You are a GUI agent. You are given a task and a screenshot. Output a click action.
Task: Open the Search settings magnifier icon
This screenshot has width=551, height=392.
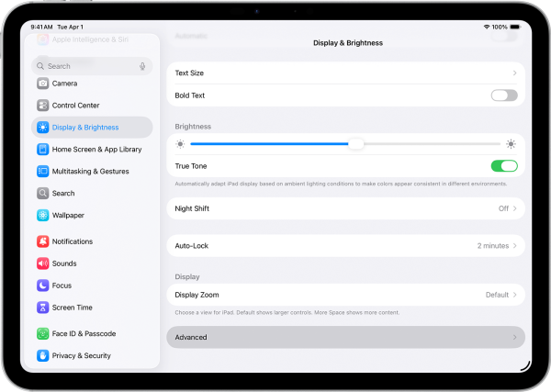point(43,193)
